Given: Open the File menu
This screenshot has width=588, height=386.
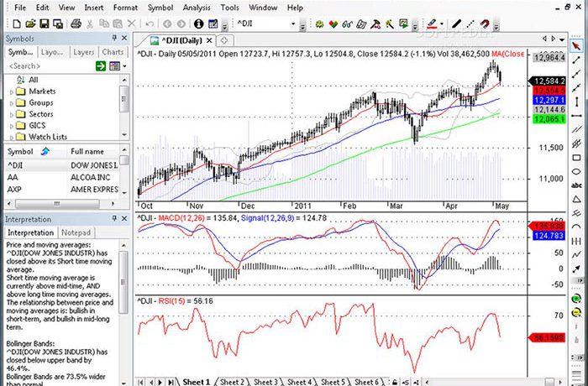Looking at the screenshot, I should (20, 8).
